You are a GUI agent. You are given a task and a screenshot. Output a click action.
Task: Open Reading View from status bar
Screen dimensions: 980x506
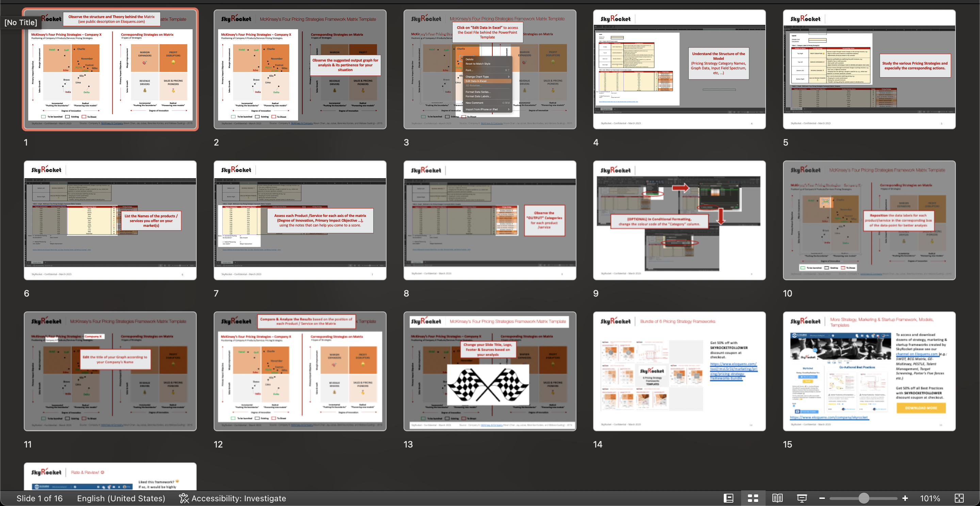(x=777, y=498)
